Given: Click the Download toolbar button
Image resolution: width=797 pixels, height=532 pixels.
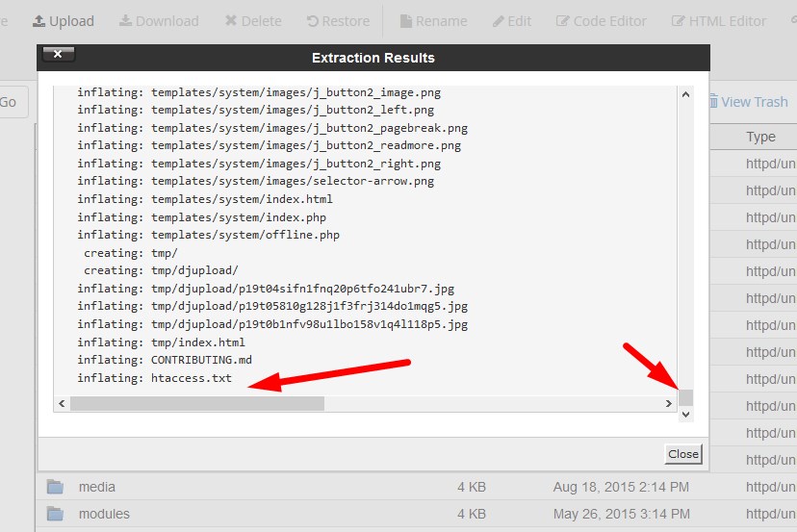Looking at the screenshot, I should (159, 21).
